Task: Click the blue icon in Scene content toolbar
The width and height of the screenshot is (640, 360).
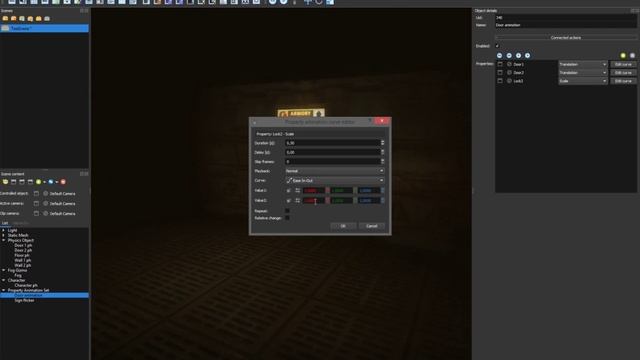Action: tap(51, 182)
